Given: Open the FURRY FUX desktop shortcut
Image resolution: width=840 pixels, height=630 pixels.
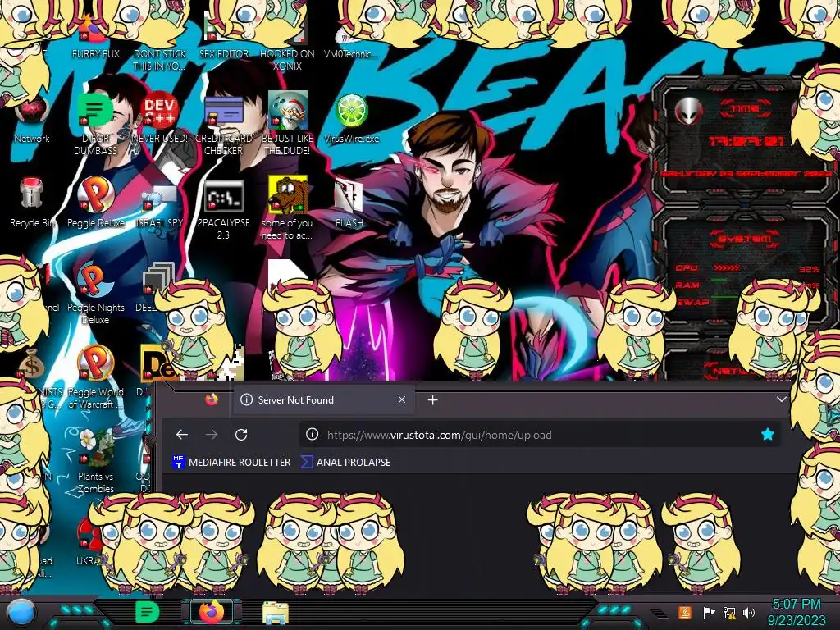Looking at the screenshot, I should point(95,39).
